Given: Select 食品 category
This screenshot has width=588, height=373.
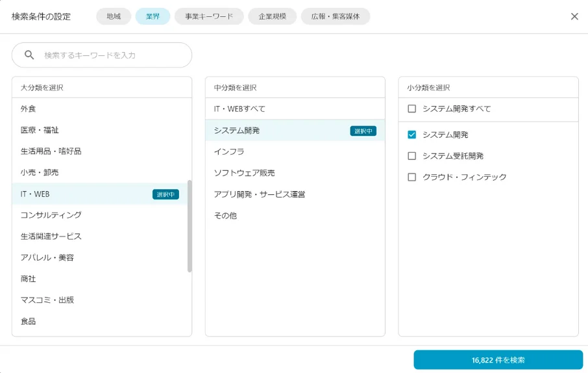Looking at the screenshot, I should (x=100, y=321).
